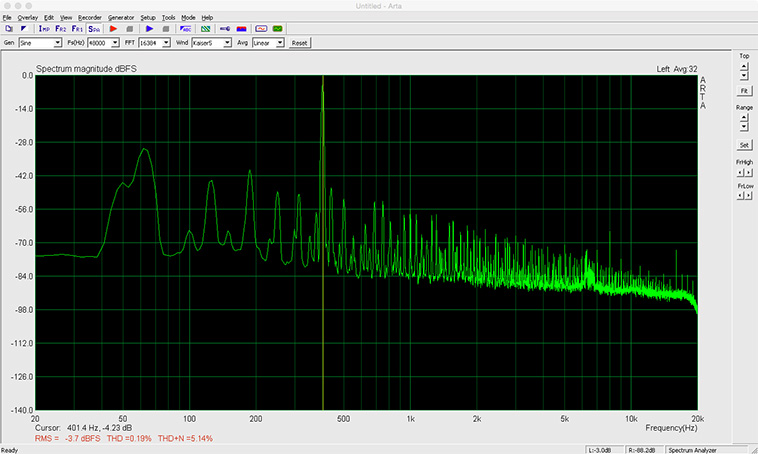Viewport: 758px width, 454px height.
Task: Open the Wnd window type dropdown
Action: [x=212, y=43]
